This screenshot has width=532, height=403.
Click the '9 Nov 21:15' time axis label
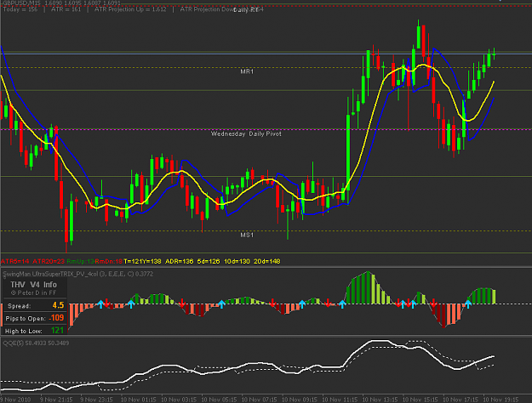(x=56, y=400)
